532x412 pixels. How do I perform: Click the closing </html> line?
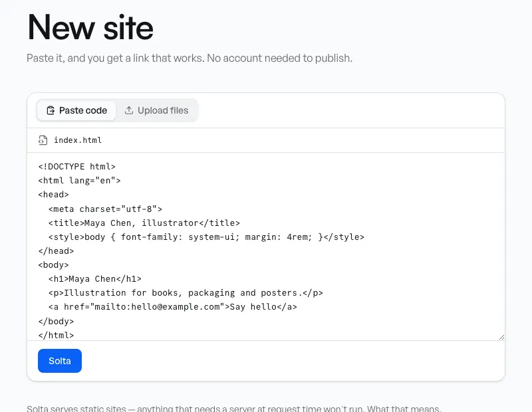coord(56,335)
